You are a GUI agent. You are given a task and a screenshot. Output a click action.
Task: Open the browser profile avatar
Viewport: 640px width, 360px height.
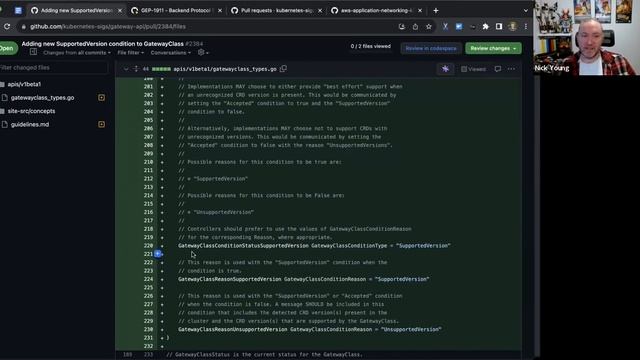[513, 27]
